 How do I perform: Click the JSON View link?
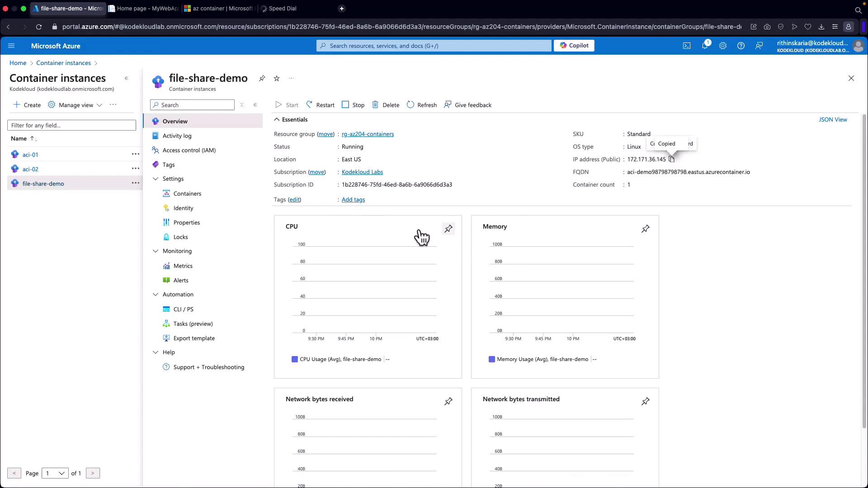tap(833, 120)
